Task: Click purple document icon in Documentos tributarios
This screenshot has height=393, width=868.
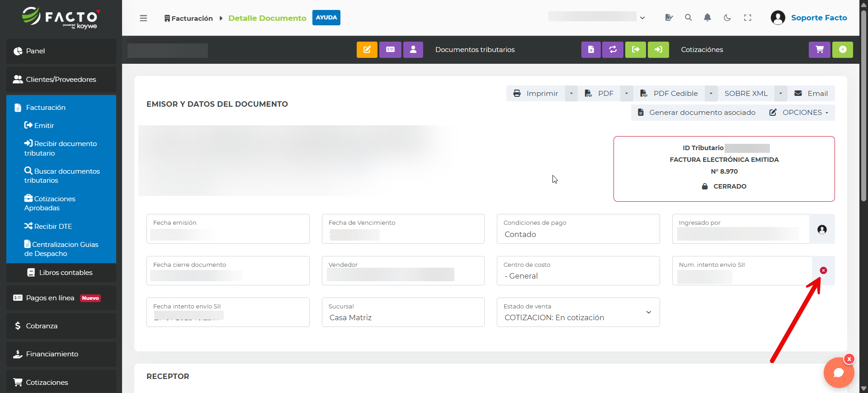Action: [591, 50]
